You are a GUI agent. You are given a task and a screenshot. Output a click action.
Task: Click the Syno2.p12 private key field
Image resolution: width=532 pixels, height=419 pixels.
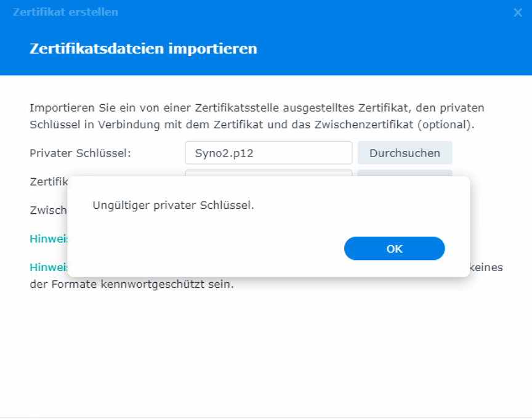[x=268, y=153]
